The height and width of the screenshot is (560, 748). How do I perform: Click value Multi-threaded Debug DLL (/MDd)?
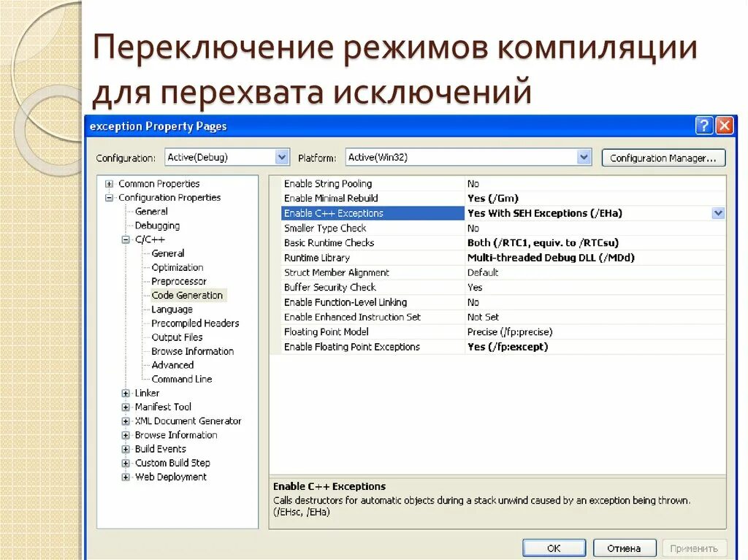pos(551,258)
